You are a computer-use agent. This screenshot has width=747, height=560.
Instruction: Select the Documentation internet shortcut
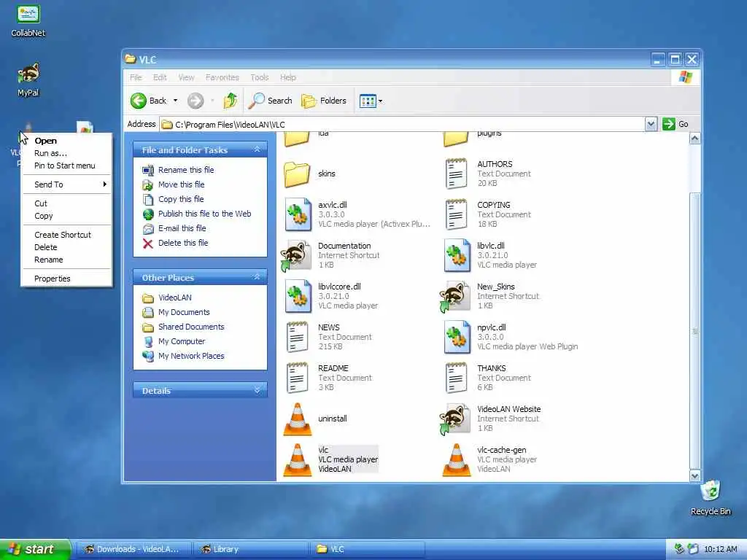pos(332,256)
